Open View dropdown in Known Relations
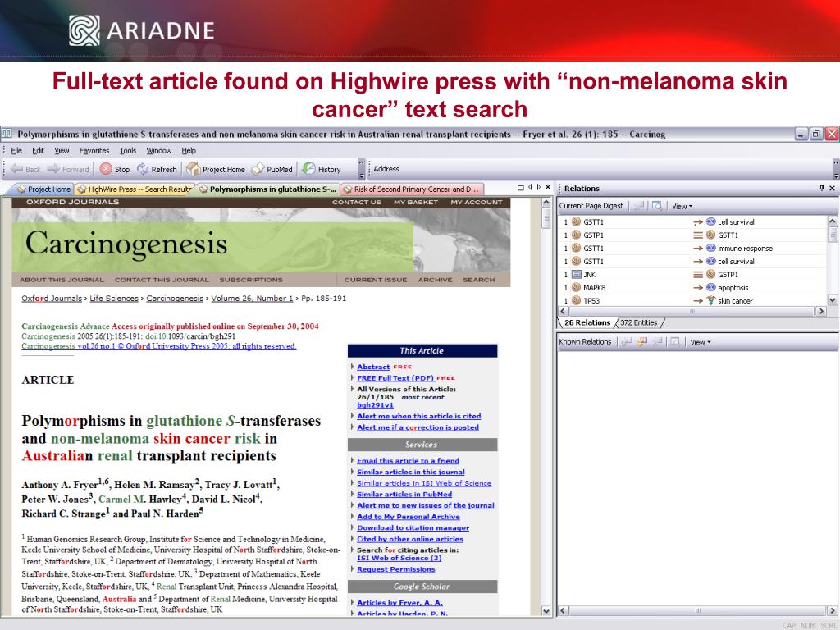Image resolution: width=840 pixels, height=630 pixels. tap(701, 342)
